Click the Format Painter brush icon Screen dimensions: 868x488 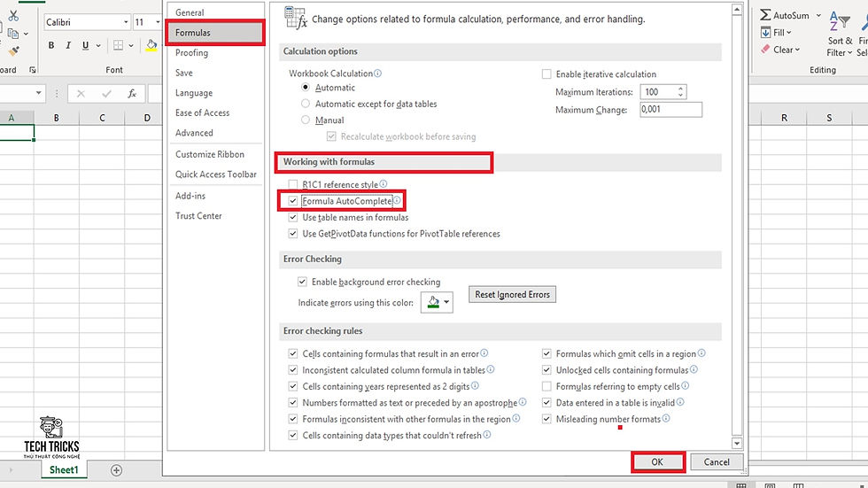14,50
